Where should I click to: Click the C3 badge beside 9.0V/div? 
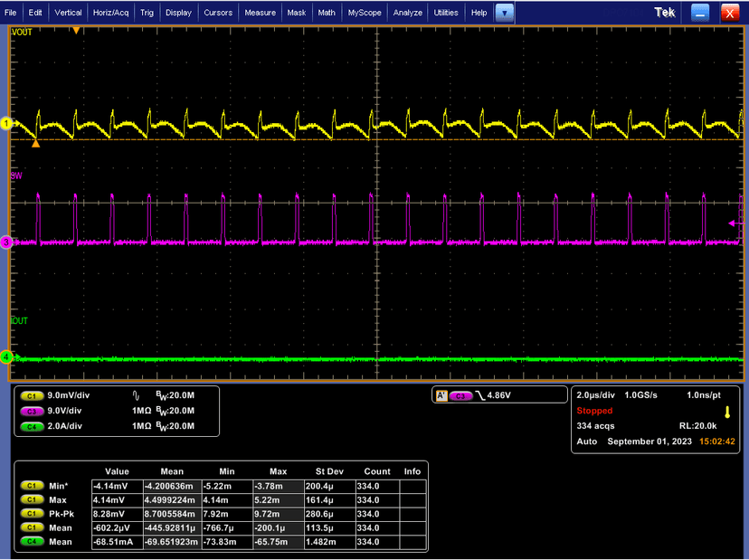click(33, 411)
